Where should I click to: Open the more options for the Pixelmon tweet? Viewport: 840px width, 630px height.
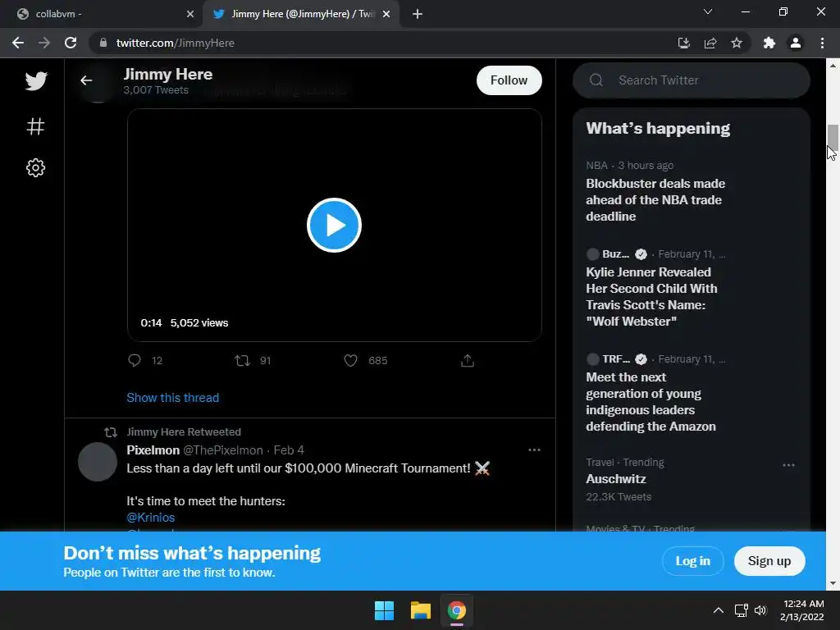click(534, 450)
